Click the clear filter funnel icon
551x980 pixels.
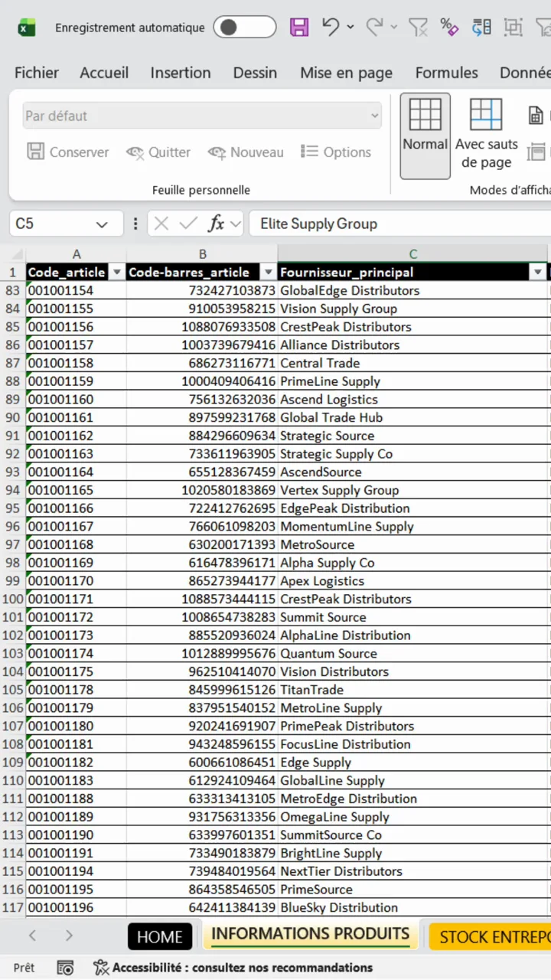(x=418, y=28)
